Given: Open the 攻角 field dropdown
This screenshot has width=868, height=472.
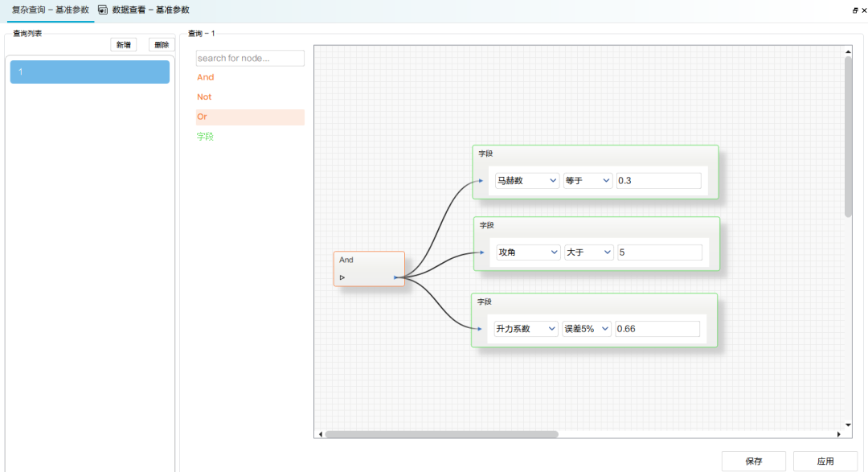Looking at the screenshot, I should (528, 252).
